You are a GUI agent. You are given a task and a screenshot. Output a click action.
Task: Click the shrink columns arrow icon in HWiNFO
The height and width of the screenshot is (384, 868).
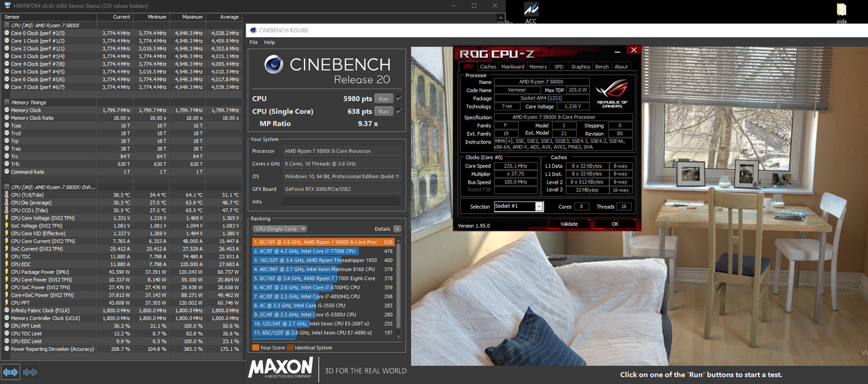tap(30, 372)
